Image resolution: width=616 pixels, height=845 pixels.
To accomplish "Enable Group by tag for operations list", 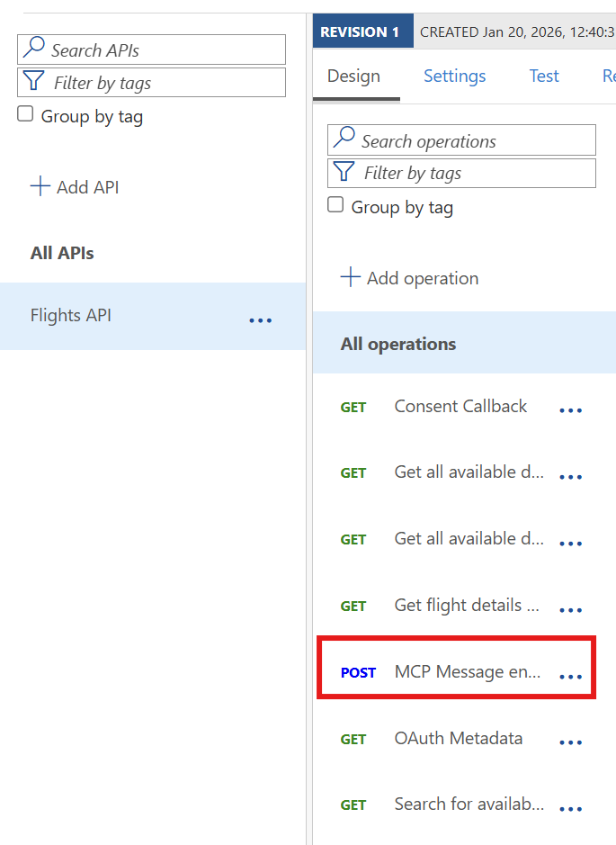I will (x=335, y=205).
